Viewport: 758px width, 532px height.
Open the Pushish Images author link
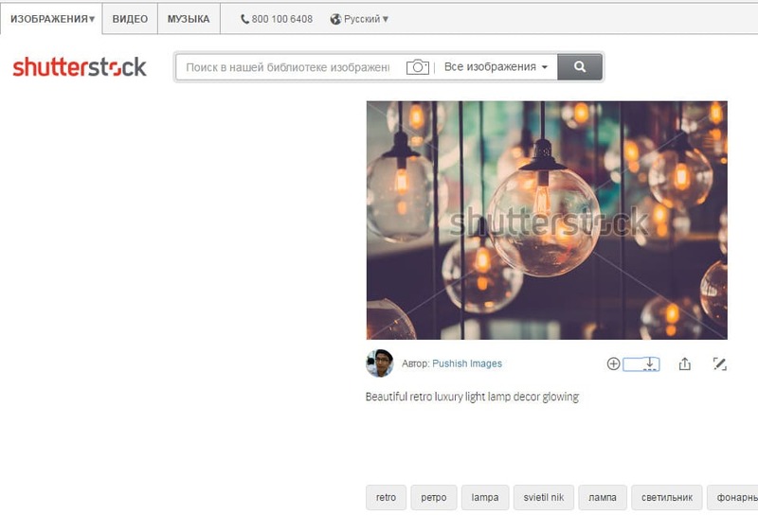click(467, 364)
